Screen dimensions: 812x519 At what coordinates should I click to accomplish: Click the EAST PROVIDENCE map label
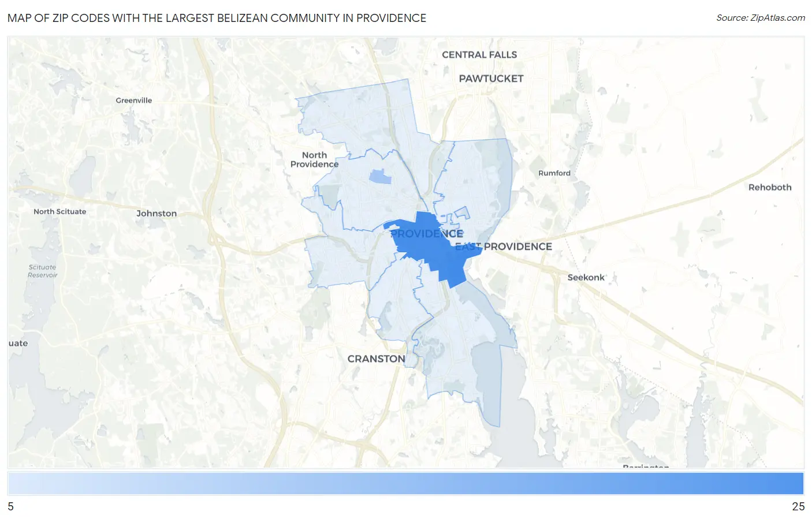(x=504, y=247)
